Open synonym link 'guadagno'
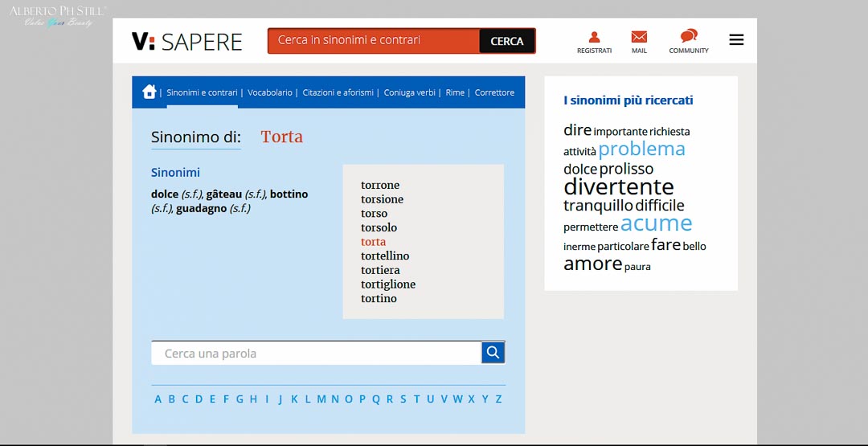The width and height of the screenshot is (868, 446). (x=202, y=209)
